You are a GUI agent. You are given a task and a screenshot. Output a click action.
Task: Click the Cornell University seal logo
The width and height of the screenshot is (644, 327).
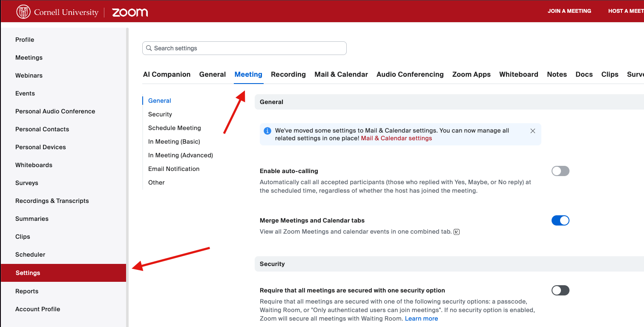pos(23,12)
